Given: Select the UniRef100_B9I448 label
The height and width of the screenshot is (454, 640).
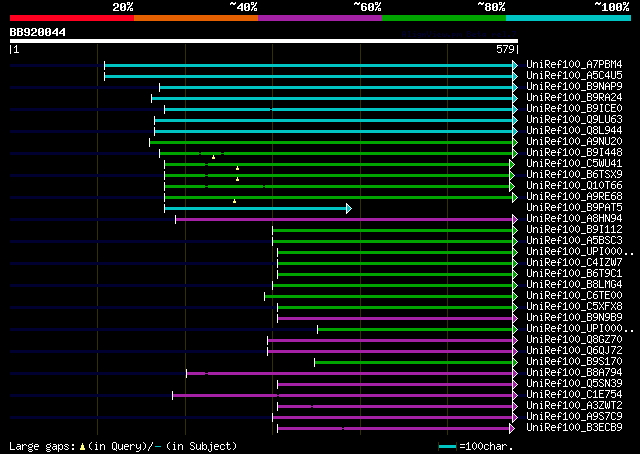Looking at the screenshot, I should [574, 153].
